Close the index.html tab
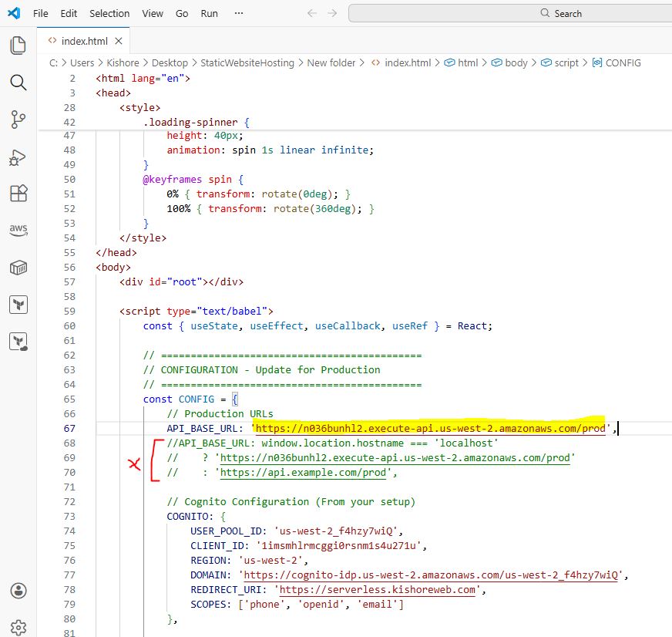Image resolution: width=672 pixels, height=637 pixels. pyautogui.click(x=120, y=40)
